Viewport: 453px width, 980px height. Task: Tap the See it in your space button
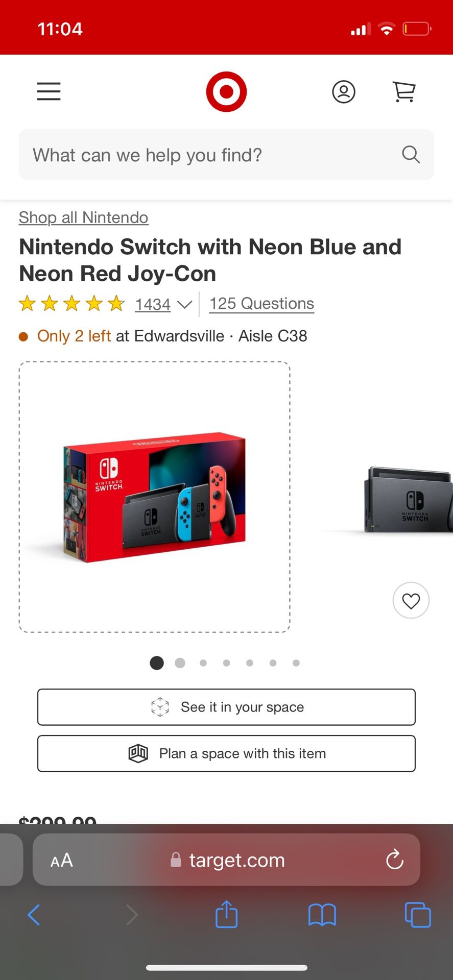pos(226,707)
